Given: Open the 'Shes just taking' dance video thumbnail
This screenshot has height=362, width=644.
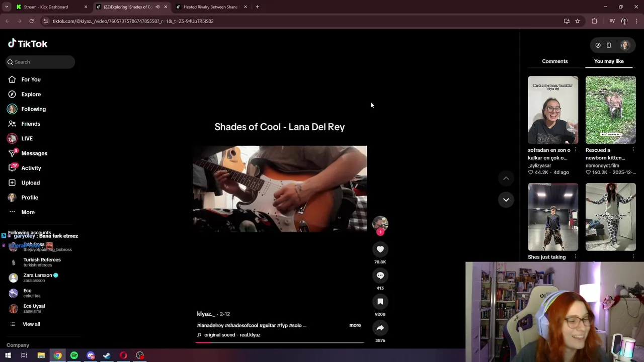Looking at the screenshot, I should 553,217.
